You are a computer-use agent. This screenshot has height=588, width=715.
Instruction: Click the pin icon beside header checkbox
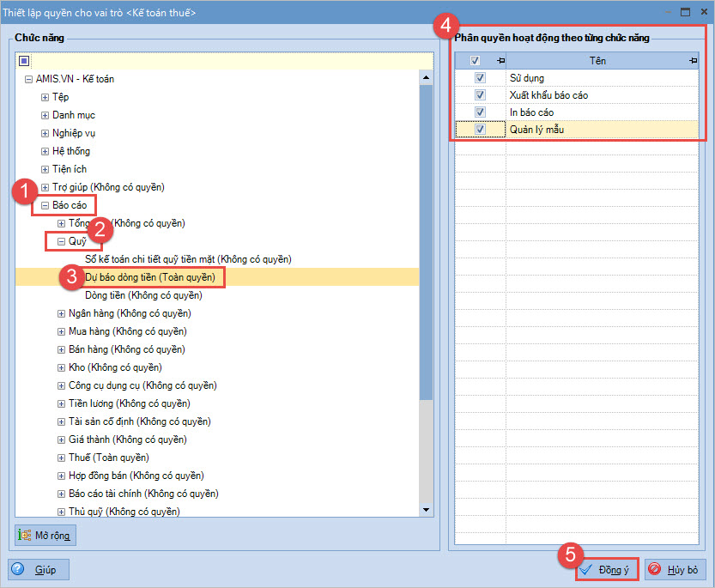[500, 61]
